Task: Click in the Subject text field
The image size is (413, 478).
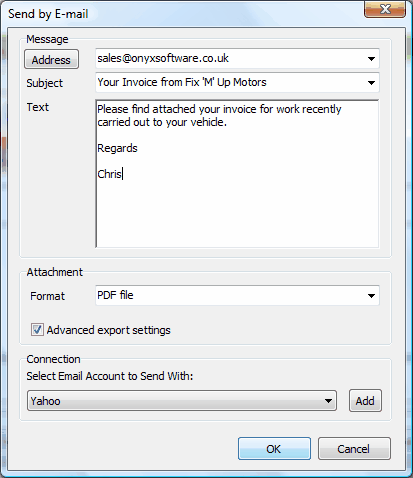Action: [x=230, y=83]
